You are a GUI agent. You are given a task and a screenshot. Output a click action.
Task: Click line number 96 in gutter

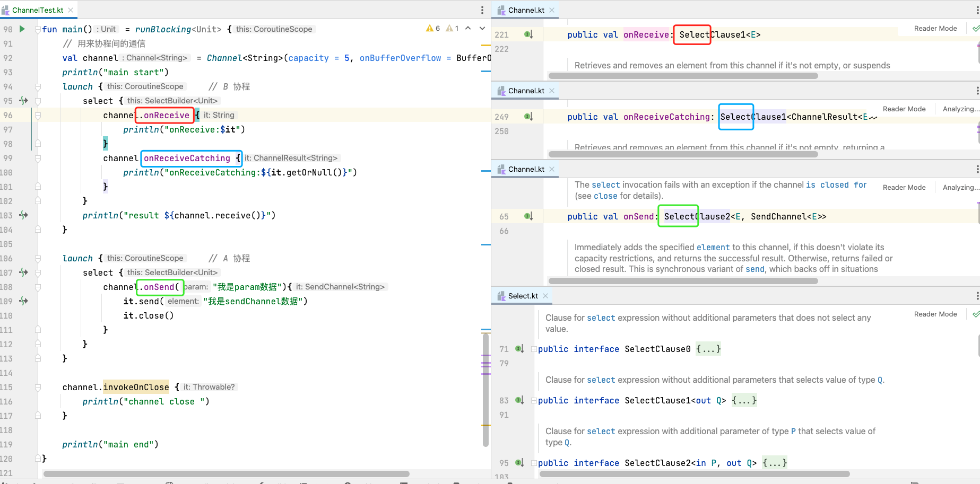(x=8, y=115)
